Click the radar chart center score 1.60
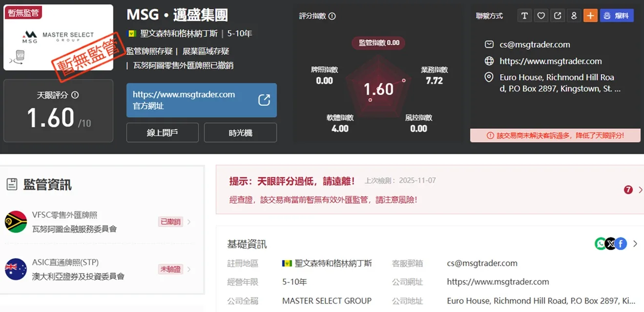 tap(378, 89)
